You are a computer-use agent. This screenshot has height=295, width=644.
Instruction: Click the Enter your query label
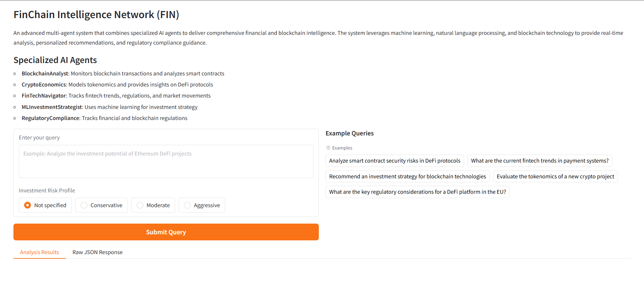point(39,137)
